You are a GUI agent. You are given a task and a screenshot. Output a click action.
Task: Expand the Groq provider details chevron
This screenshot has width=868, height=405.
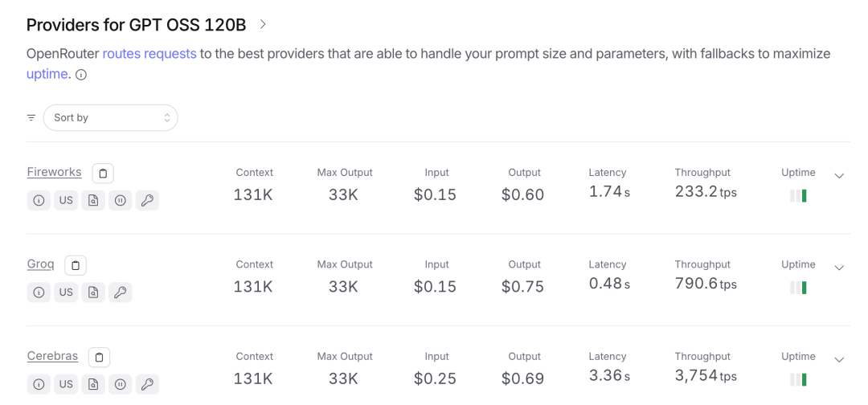pyautogui.click(x=839, y=268)
